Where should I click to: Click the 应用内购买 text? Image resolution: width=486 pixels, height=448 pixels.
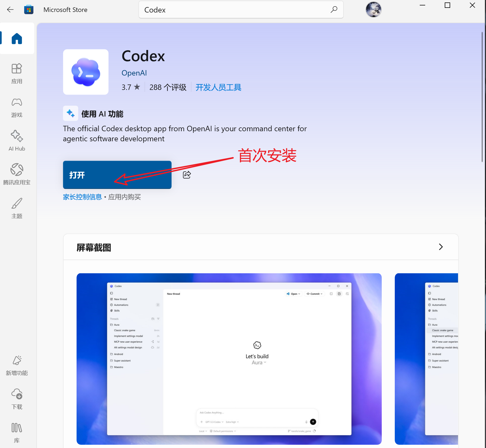point(125,197)
